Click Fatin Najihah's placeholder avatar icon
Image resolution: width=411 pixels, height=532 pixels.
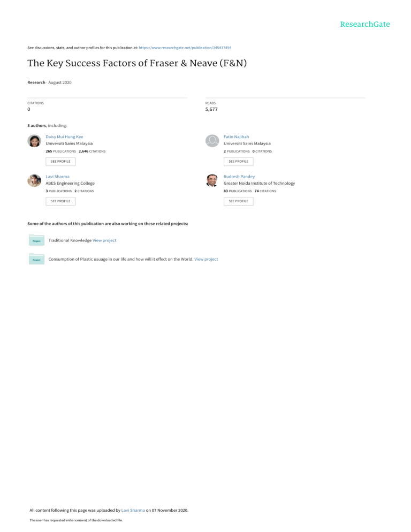click(x=212, y=141)
